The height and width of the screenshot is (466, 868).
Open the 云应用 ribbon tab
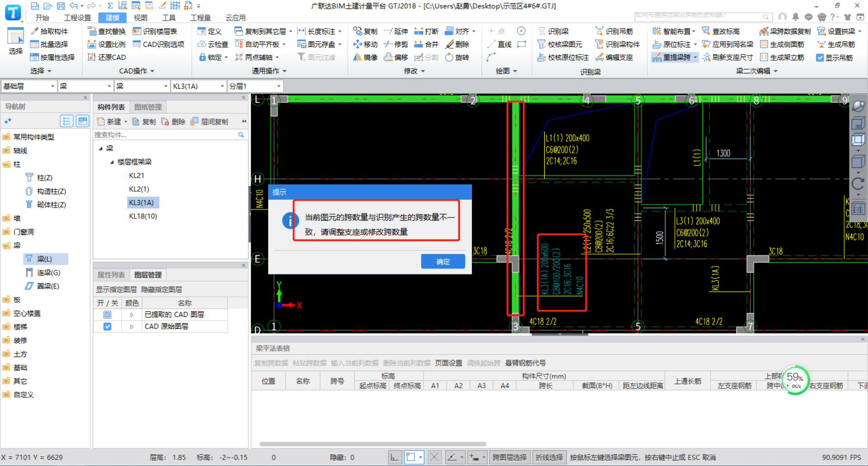(x=236, y=18)
